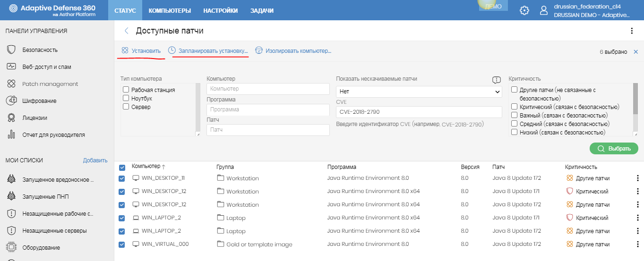Click the ДЕМО label in header
The width and height of the screenshot is (644, 261).
pyautogui.click(x=493, y=6)
